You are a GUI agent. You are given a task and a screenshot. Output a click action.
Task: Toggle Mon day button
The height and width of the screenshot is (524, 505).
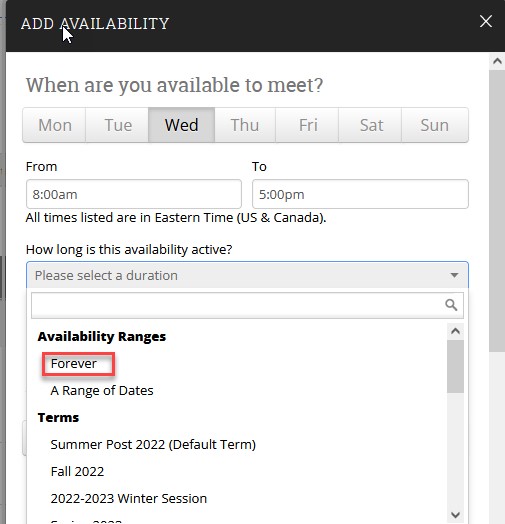54,125
